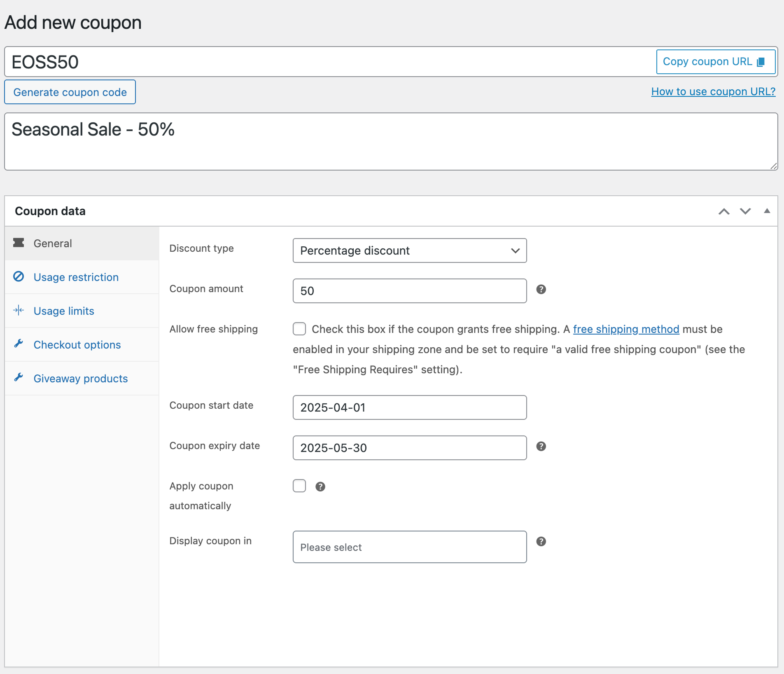This screenshot has height=674, width=784.
Task: Open help tooltip for Coupon amount
Action: click(x=541, y=290)
